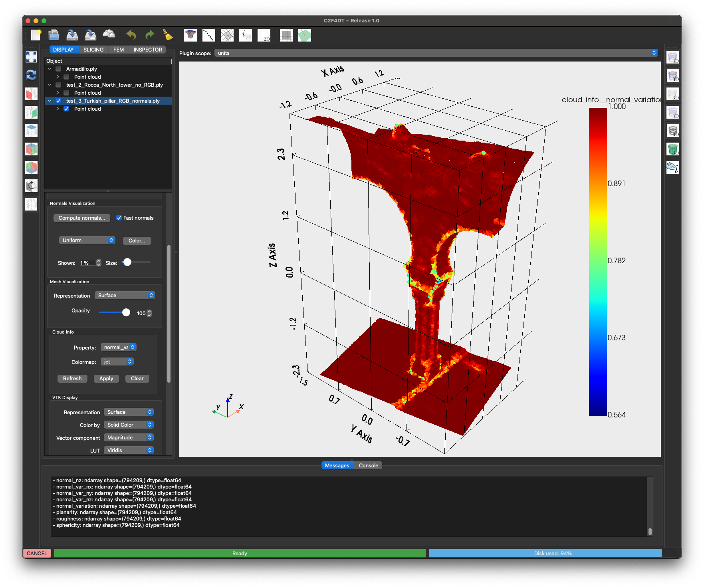Viewport: 704px width, 588px height.
Task: Click the cloud info icon in right sidebar
Action: pos(673,168)
